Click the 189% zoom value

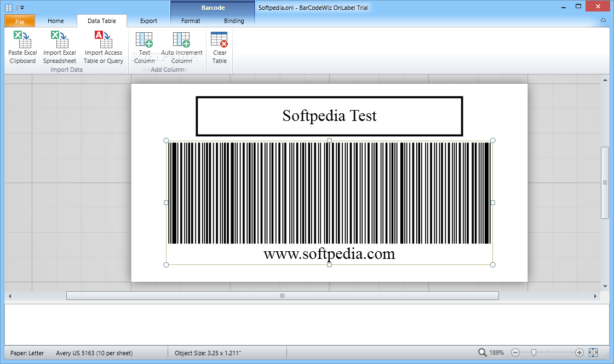click(x=496, y=353)
